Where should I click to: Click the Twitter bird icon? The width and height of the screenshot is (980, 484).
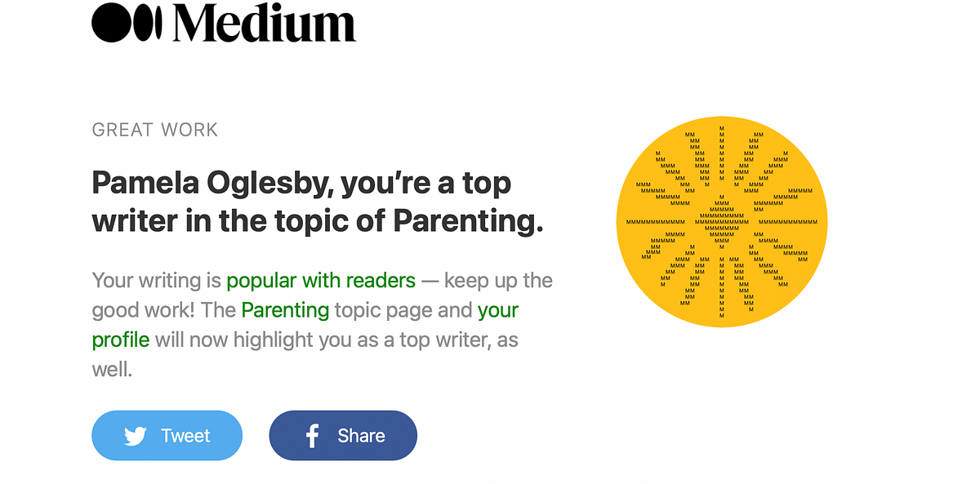pos(136,436)
